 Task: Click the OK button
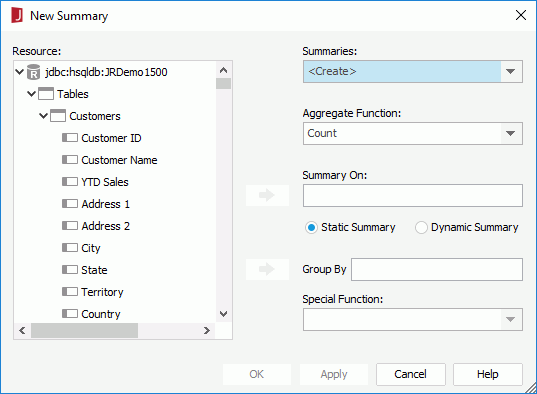point(257,374)
